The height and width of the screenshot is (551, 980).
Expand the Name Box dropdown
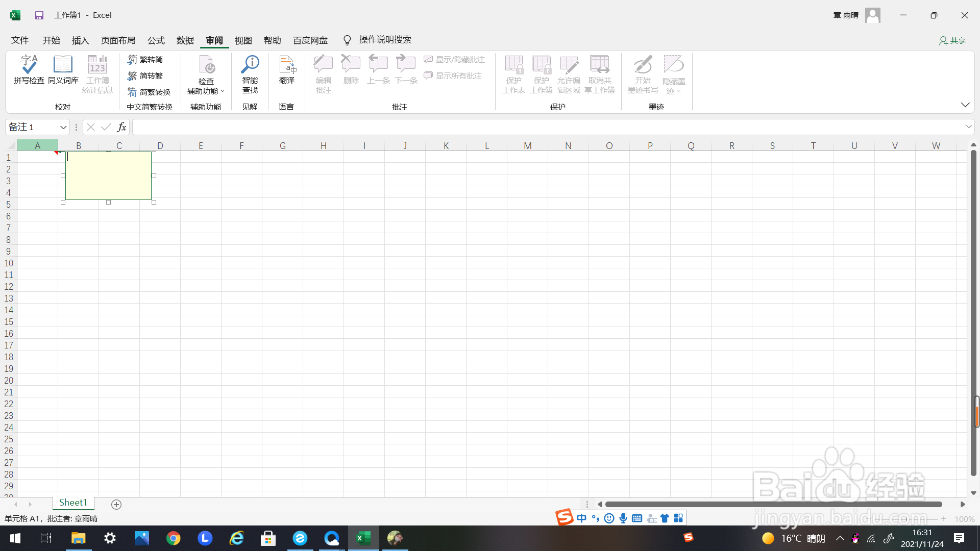[63, 127]
